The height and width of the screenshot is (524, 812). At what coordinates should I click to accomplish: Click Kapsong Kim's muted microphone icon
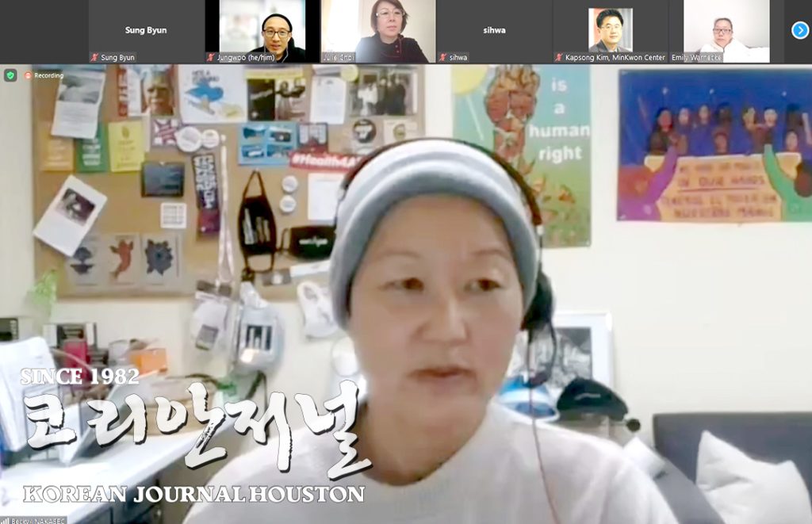[559, 58]
